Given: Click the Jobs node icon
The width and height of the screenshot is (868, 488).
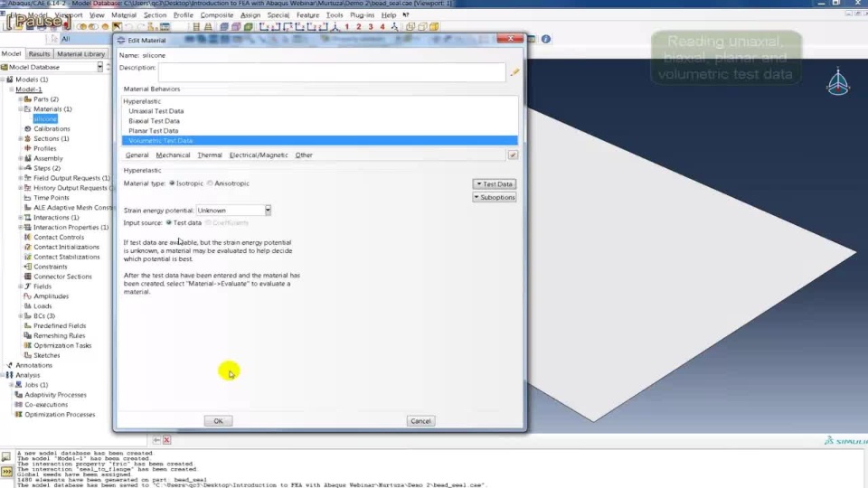Looking at the screenshot, I should [x=19, y=385].
